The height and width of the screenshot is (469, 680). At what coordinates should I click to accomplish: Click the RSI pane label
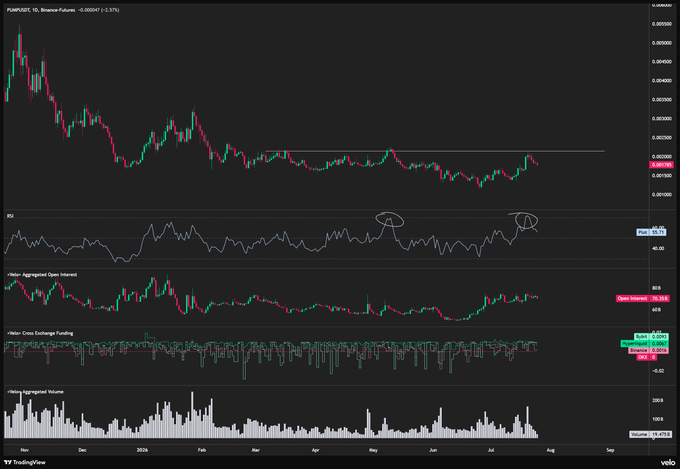tap(10, 216)
